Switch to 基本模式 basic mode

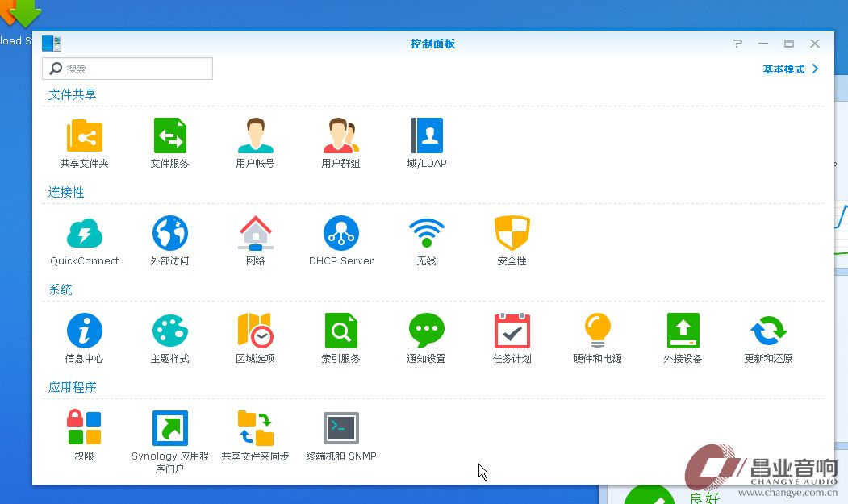[783, 69]
